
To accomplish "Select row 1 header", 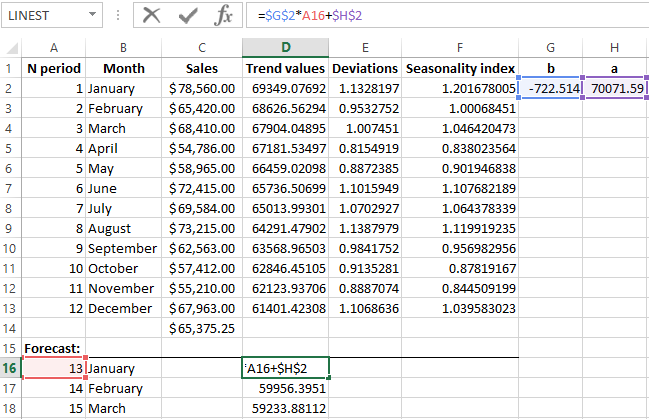I will point(10,68).
